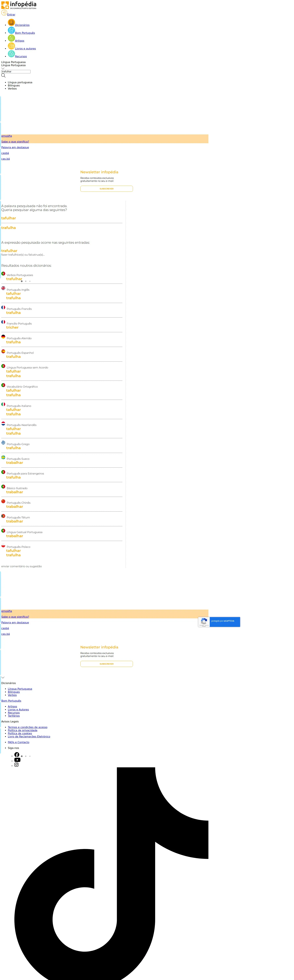294x980 pixels.
Task: Click the Artigos green icon
Action: coord(11,38)
